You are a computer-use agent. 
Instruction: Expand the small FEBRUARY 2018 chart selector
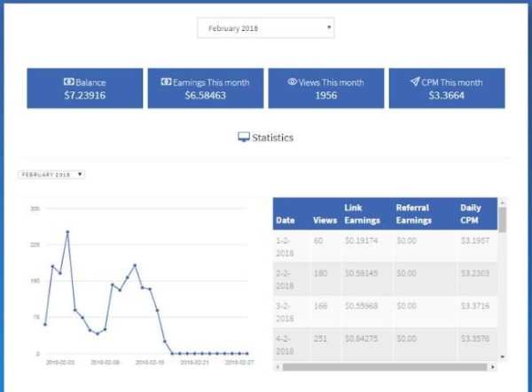coord(51,175)
